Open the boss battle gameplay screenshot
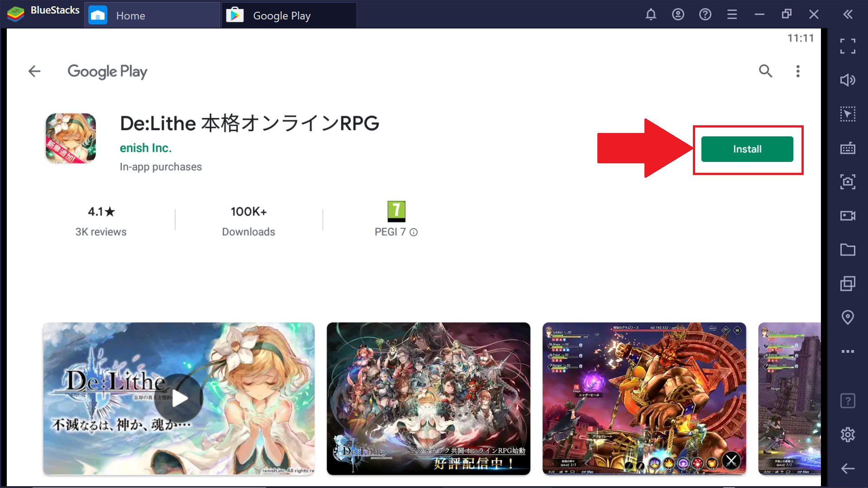Screen dimensions: 868x488 pos(644,398)
